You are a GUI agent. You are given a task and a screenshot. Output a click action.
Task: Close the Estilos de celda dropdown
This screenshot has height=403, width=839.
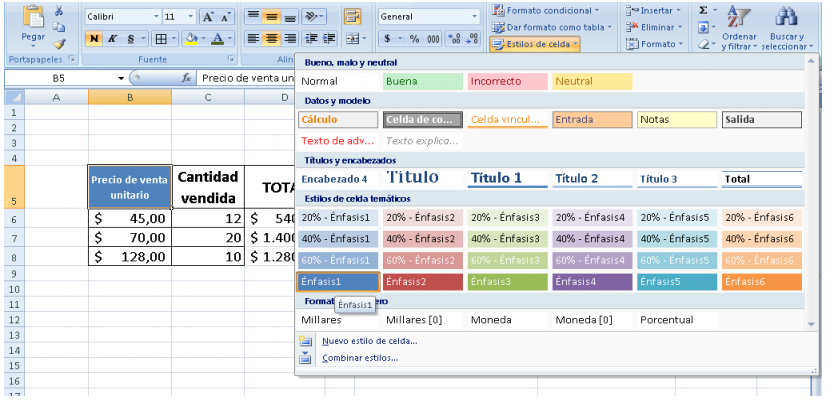pyautogui.click(x=535, y=44)
